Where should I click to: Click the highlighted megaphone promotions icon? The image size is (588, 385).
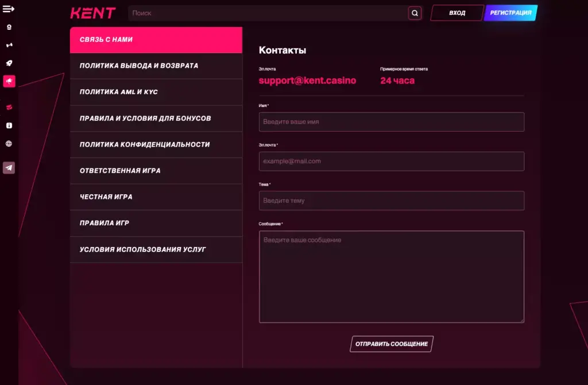click(8, 82)
